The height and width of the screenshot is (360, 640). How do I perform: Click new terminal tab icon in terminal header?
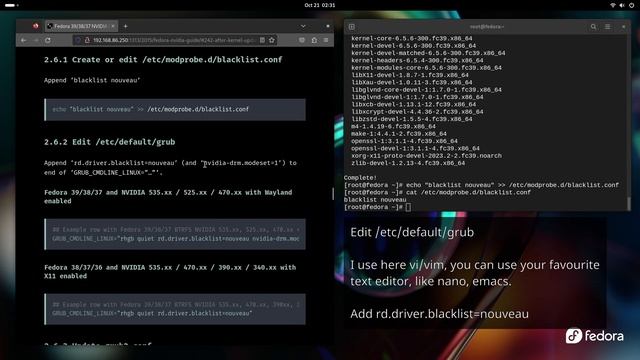(351, 27)
